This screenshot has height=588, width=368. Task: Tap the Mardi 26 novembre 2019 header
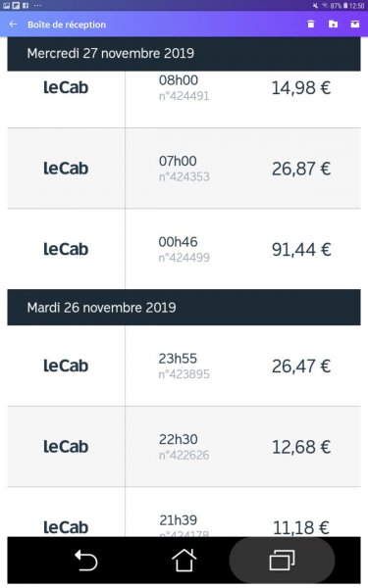pyautogui.click(x=184, y=308)
